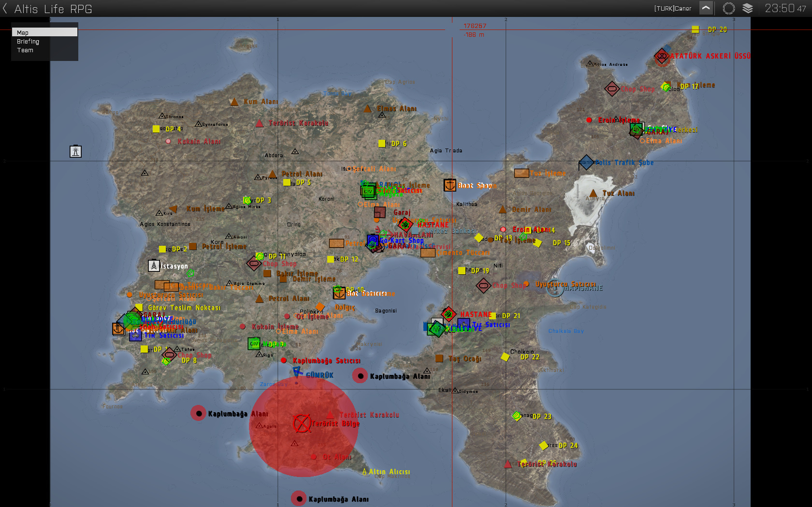Collapse the top panel with the chevron button
The width and height of the screenshot is (812, 507).
(706, 8)
